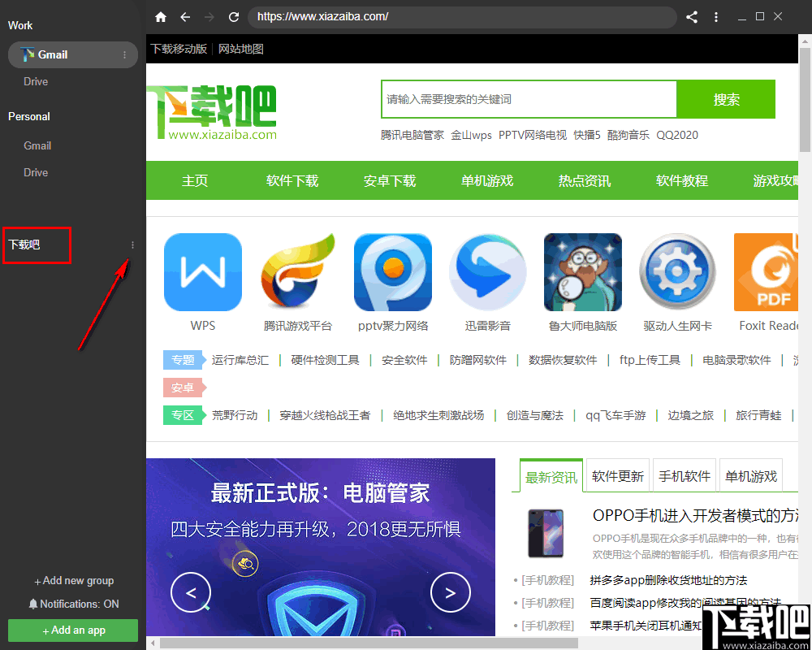Select Gmail under Work group
Viewport: 812px width, 650px height.
(72, 55)
